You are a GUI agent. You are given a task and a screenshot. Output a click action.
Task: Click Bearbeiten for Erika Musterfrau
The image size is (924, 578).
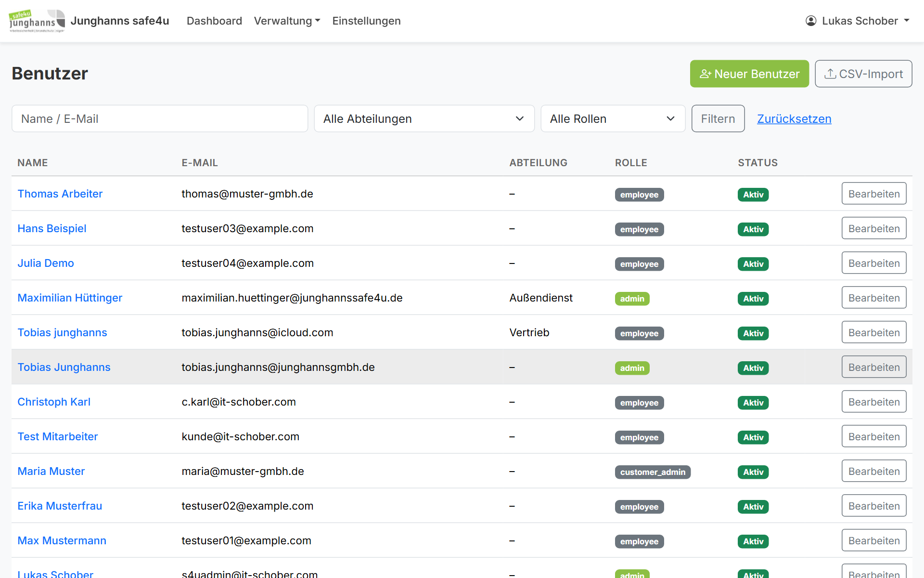(x=874, y=506)
